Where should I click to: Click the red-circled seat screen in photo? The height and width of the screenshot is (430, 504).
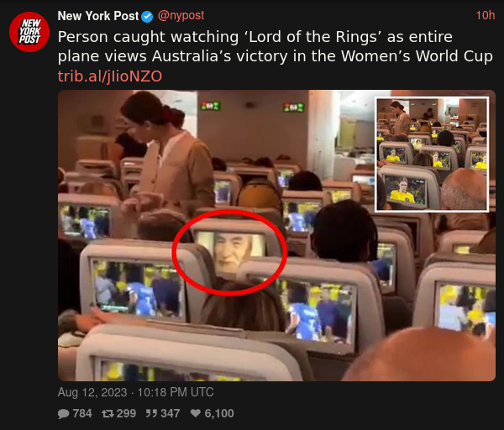(x=229, y=253)
